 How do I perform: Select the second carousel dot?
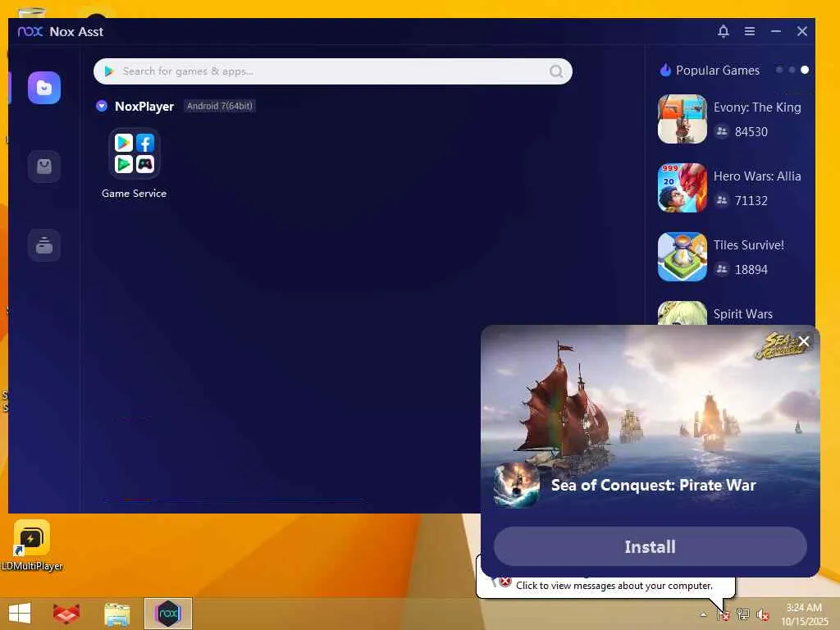click(x=792, y=71)
